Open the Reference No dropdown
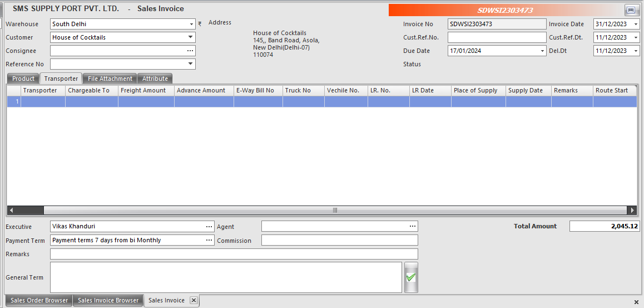The height and width of the screenshot is (308, 644). 191,64
